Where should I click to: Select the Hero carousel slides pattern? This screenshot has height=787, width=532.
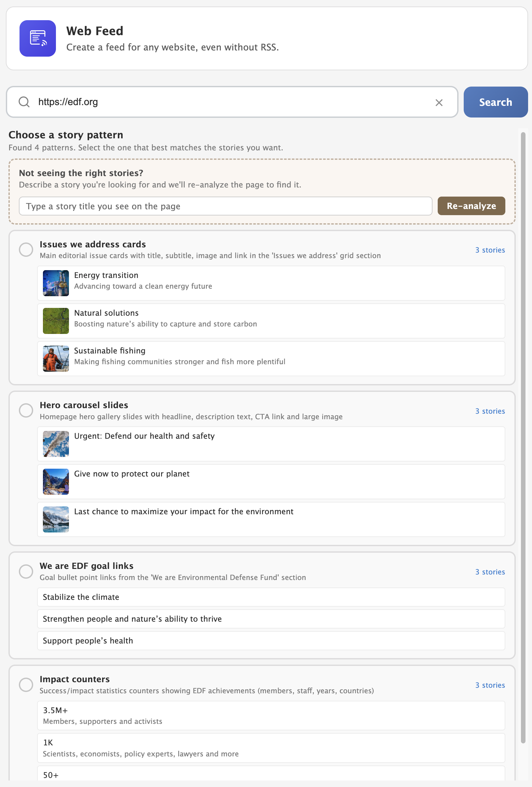(x=26, y=410)
